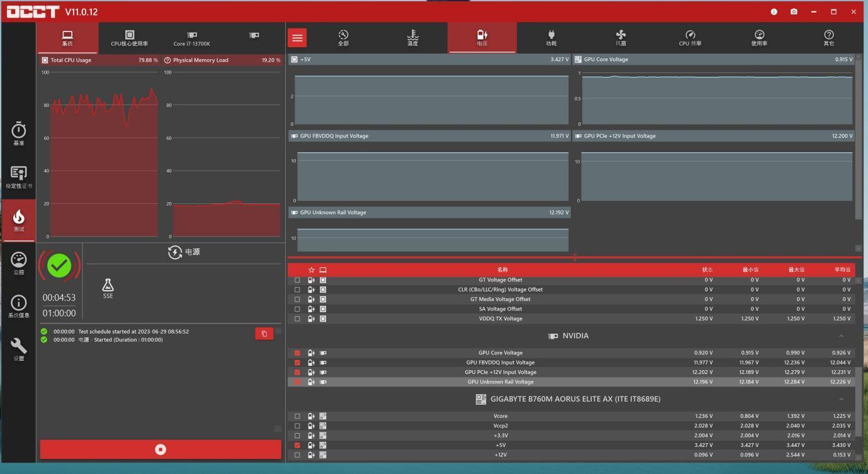Sort by the 状态 status column header

click(707, 270)
